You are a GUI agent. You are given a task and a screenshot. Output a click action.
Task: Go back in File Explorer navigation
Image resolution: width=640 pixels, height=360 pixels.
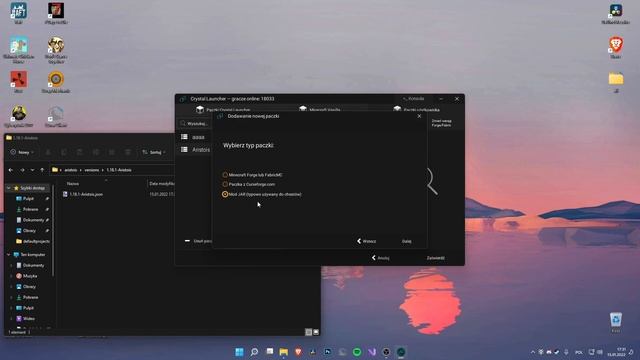11,170
